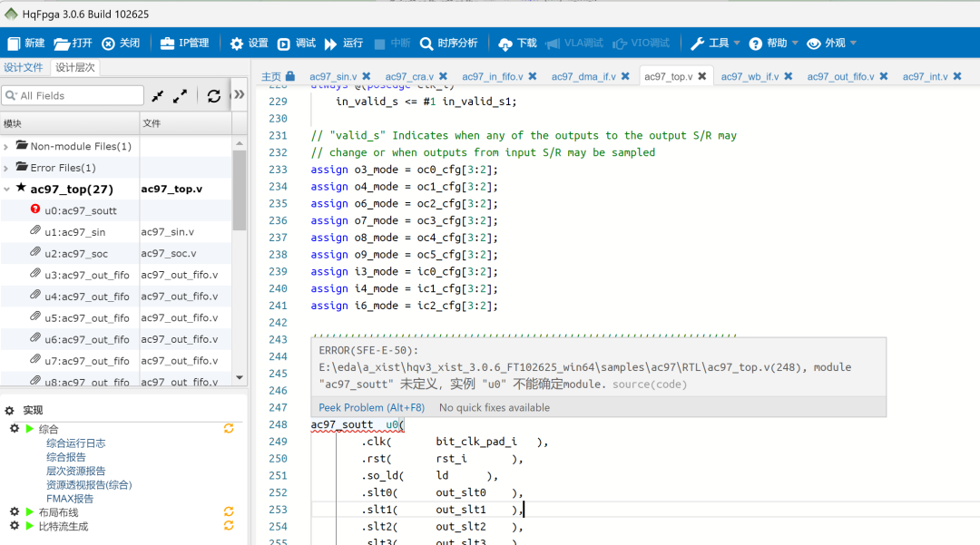Viewport: 980px width, 545px height.
Task: Run 综合 with green play arrow
Action: pyautogui.click(x=30, y=429)
